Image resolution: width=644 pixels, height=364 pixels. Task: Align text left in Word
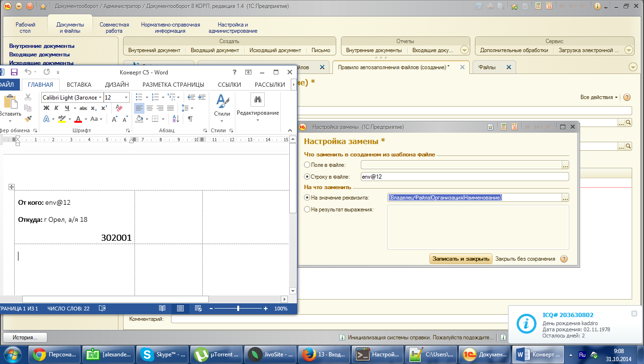point(139,108)
